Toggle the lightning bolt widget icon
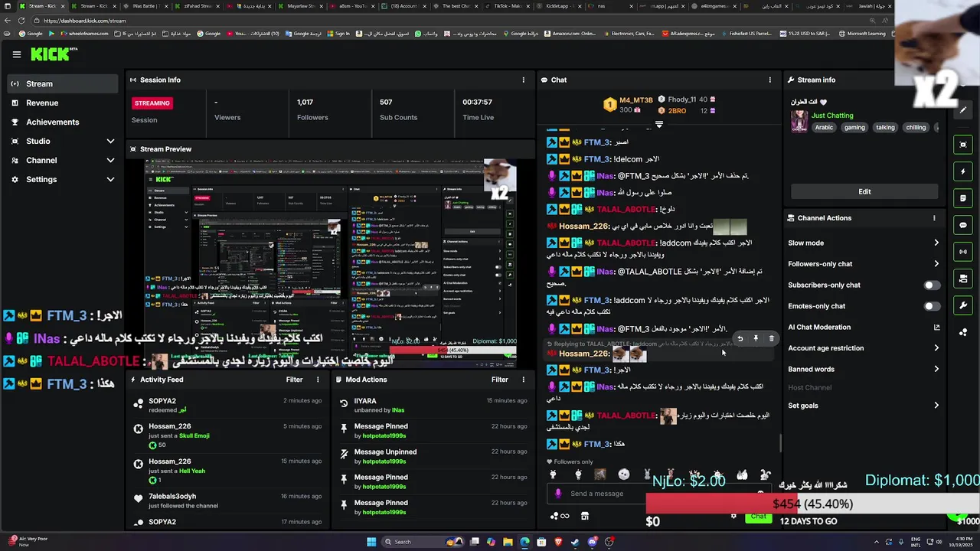 tap(963, 171)
